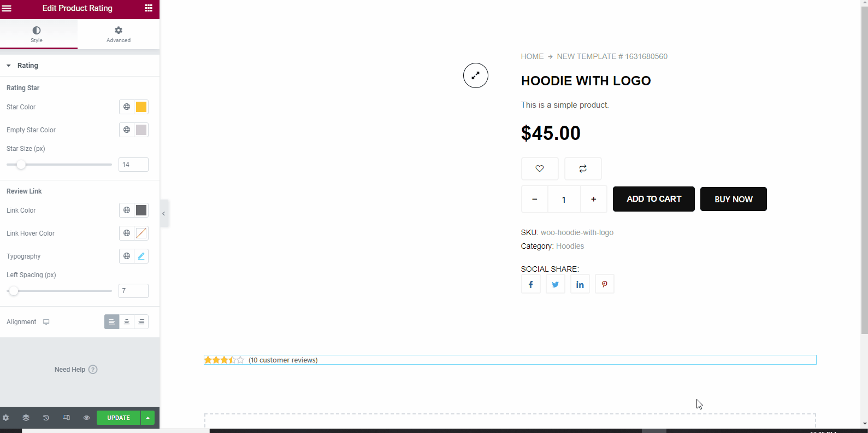Screen dimensions: 868x433
Task: Switch to responsive mode icon
Action: tap(66, 418)
